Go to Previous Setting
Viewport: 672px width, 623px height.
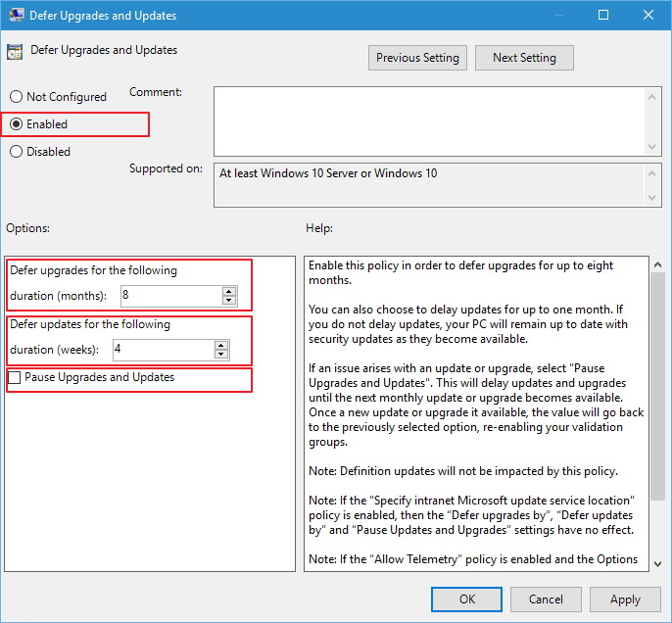(417, 58)
